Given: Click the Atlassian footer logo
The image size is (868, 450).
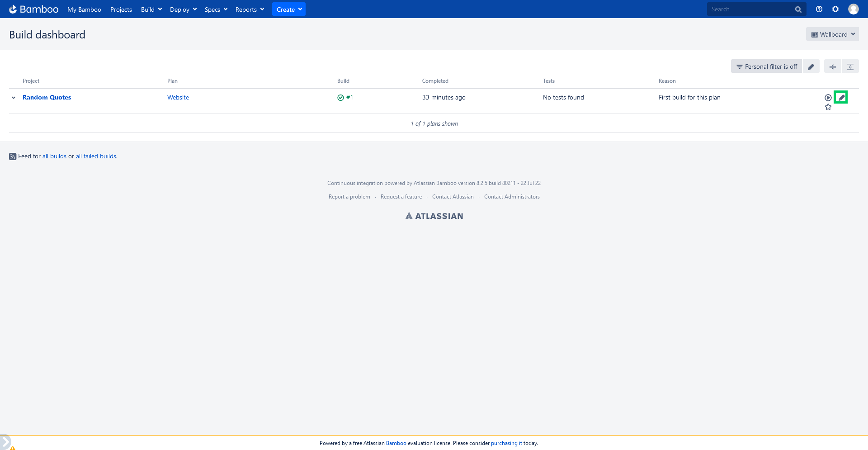Looking at the screenshot, I should pyautogui.click(x=434, y=216).
